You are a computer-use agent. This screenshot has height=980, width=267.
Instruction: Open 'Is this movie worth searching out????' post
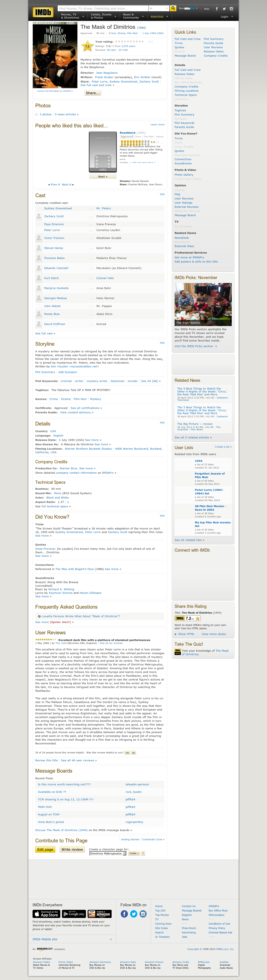64,784
